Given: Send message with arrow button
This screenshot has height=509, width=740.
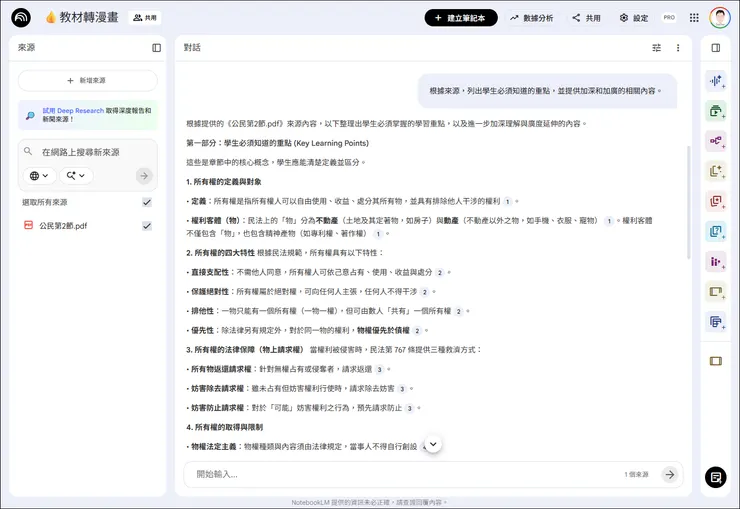Looking at the screenshot, I should 670,475.
